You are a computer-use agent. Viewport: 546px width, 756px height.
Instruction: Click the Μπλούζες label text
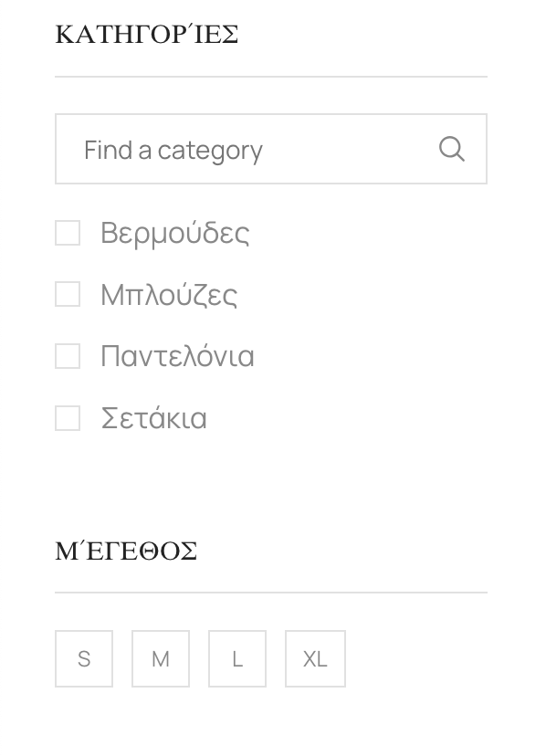[169, 295]
